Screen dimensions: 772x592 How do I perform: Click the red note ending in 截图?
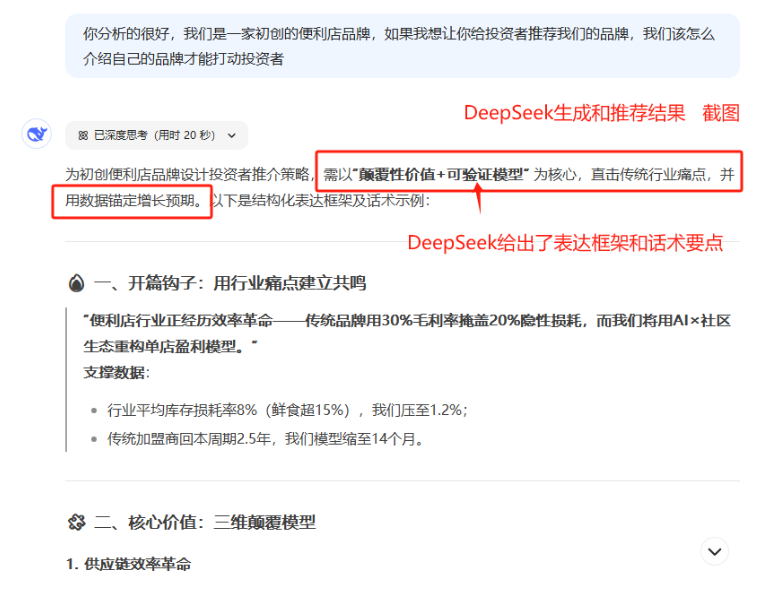point(601,113)
